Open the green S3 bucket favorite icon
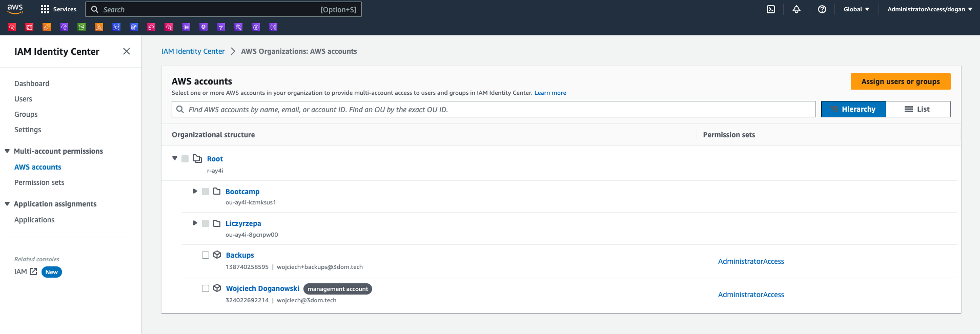This screenshot has height=334, width=980. 81,27
